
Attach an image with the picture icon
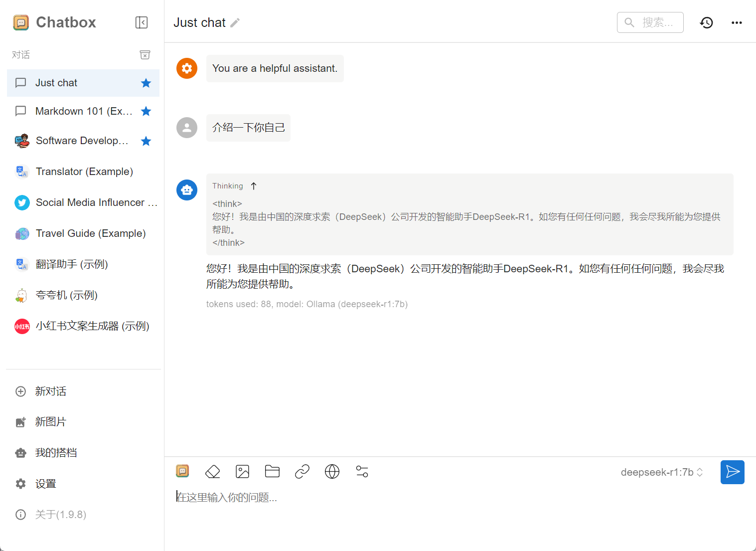click(243, 472)
